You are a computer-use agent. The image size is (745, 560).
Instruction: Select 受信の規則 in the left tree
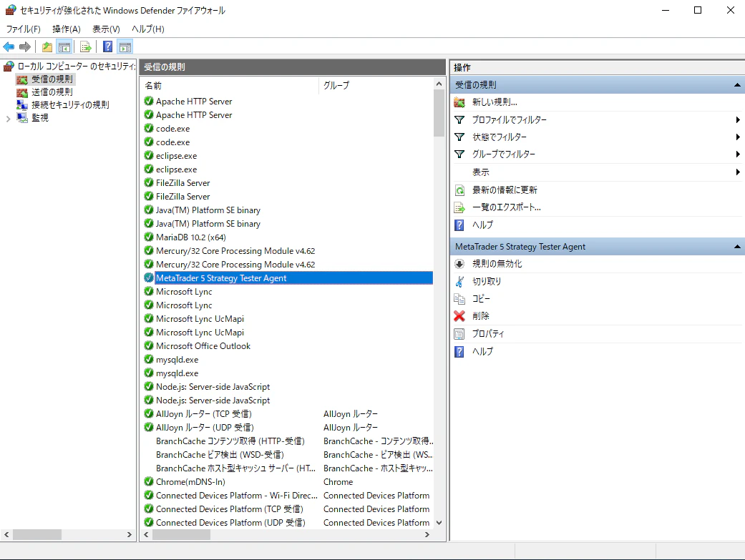[x=52, y=79]
